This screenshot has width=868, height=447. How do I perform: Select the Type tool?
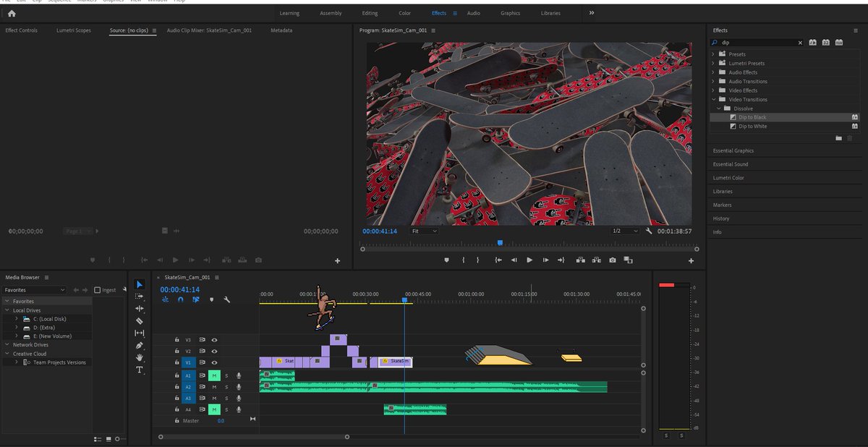(x=140, y=370)
